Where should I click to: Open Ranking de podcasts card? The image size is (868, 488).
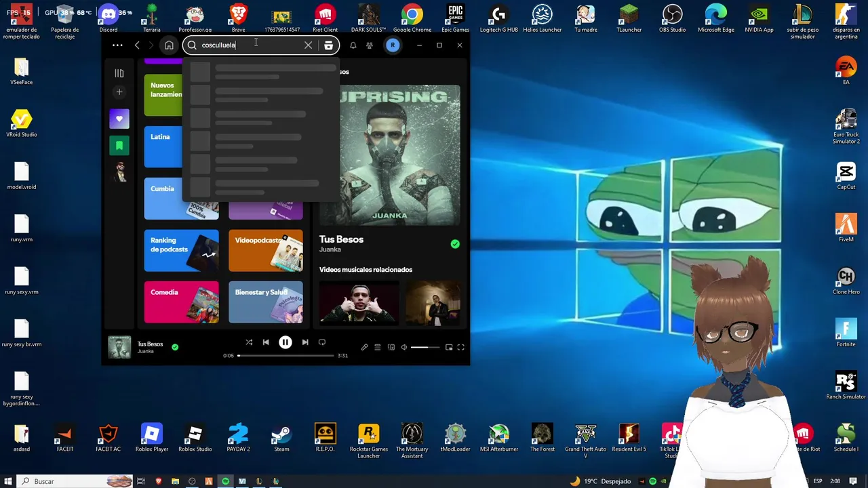click(x=181, y=251)
